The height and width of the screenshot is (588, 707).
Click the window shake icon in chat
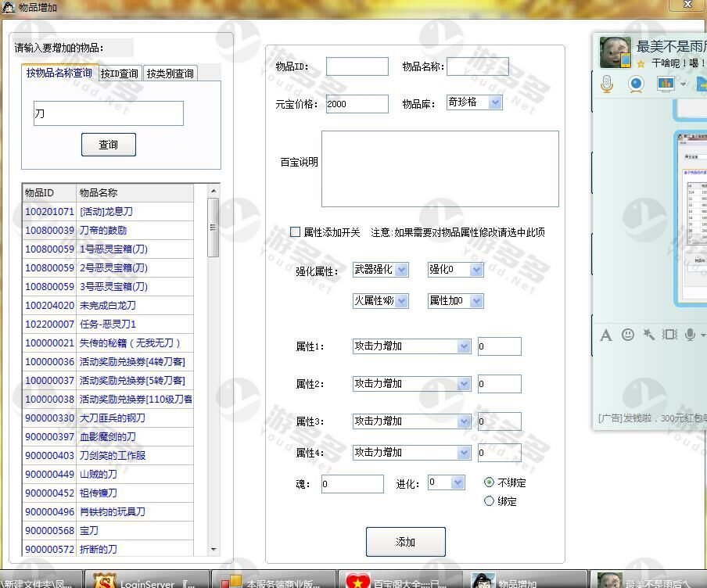click(x=669, y=335)
